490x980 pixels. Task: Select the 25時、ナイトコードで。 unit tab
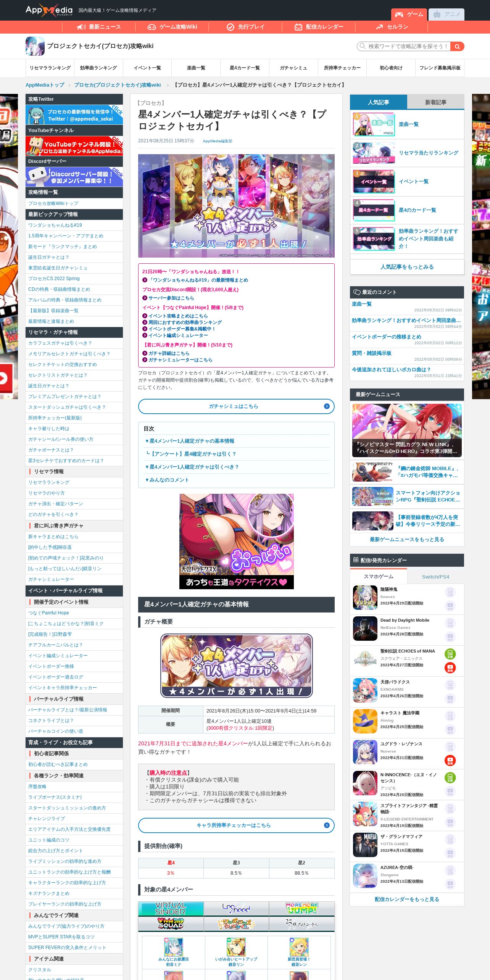pyautogui.click(x=302, y=924)
